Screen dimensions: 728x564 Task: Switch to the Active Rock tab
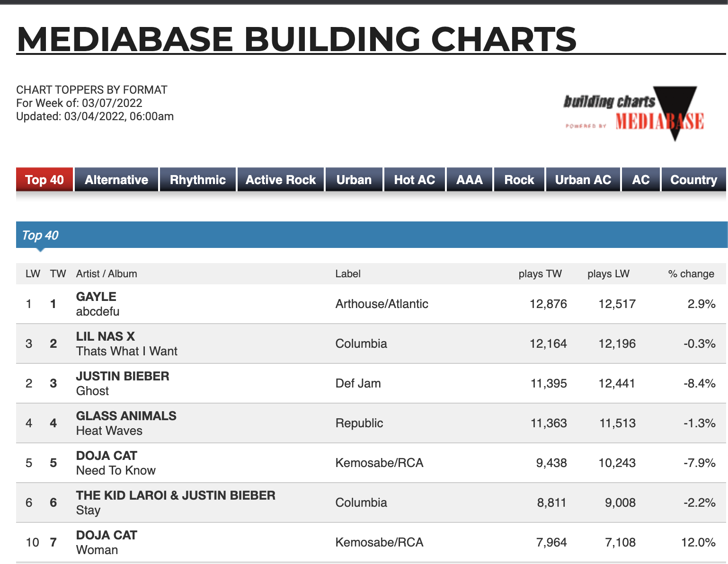281,179
